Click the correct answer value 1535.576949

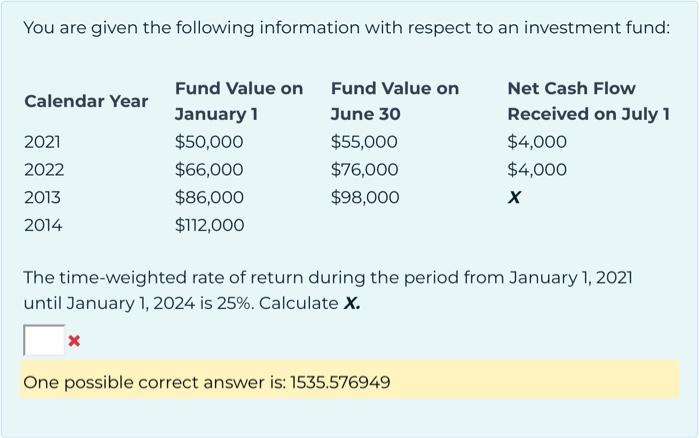[x=339, y=382]
